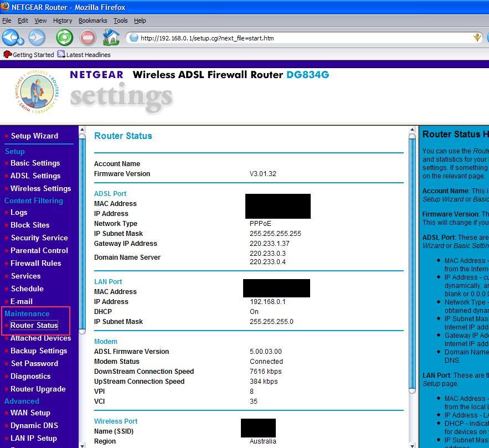Open the Parental Control page
The image size is (489, 448).
coord(39,251)
